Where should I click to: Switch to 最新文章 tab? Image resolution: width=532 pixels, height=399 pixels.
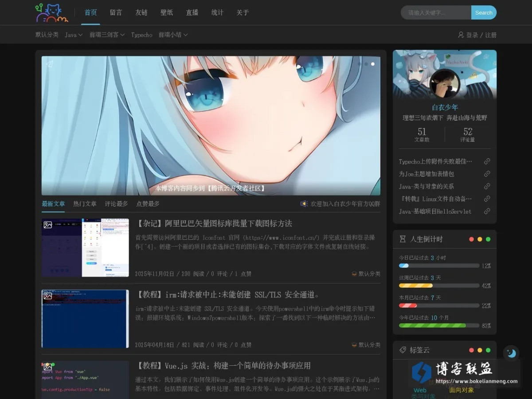click(x=53, y=204)
